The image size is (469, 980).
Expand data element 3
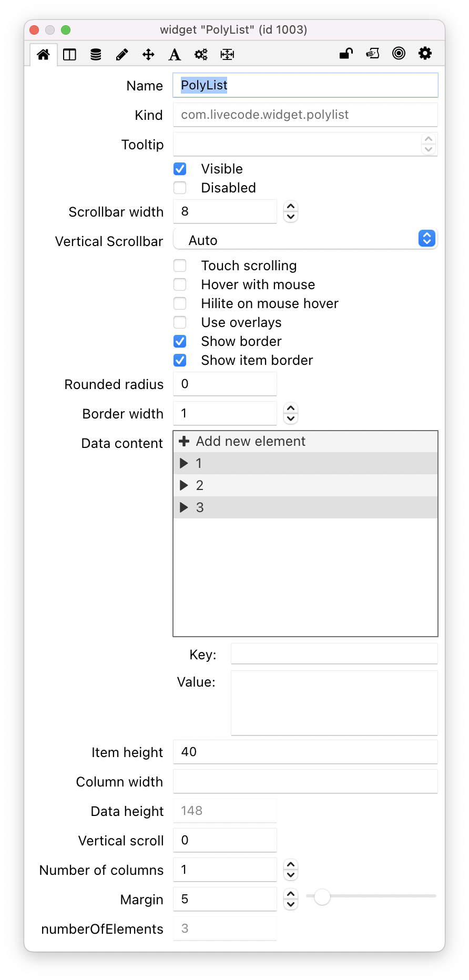coord(184,507)
